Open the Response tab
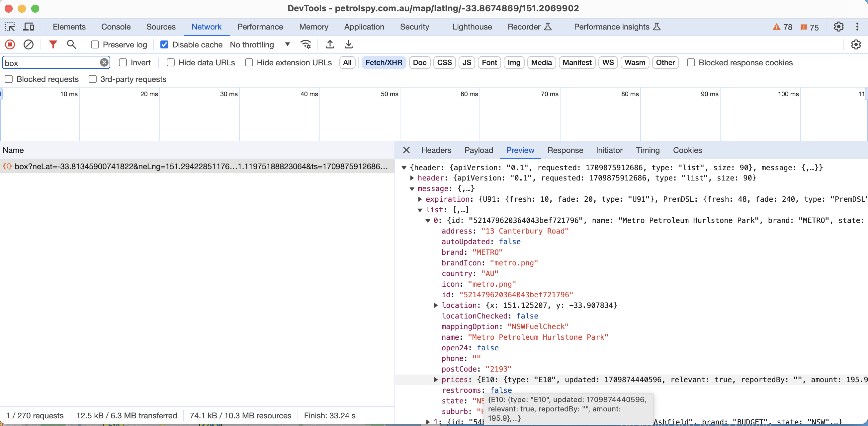Viewport: 868px width, 426px height. (565, 150)
